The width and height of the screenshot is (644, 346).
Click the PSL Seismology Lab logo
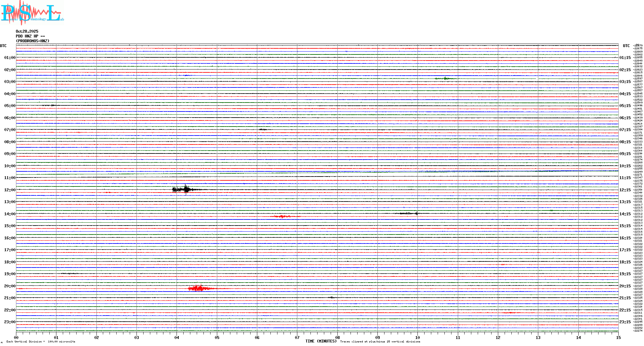coord(32,13)
